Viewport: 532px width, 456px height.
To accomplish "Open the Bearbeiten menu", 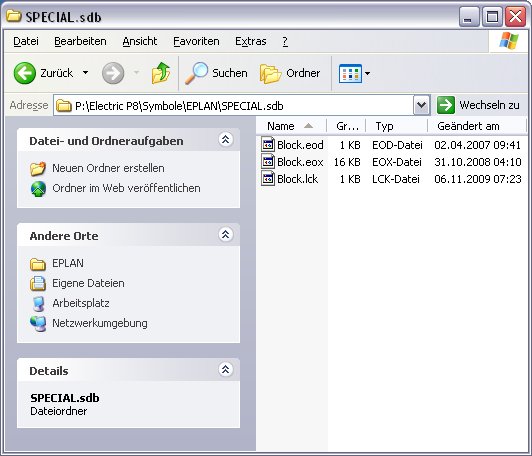I will (80, 41).
